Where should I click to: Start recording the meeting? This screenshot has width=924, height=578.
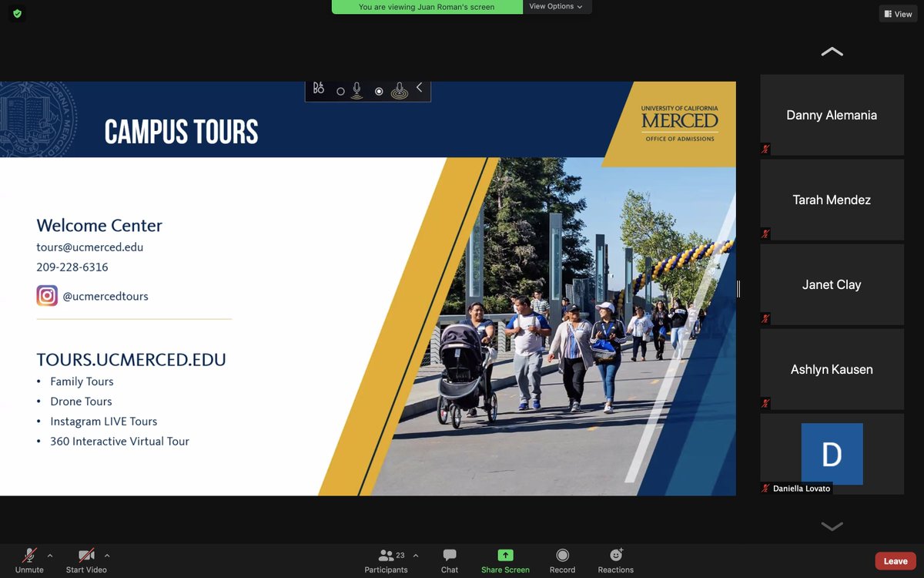[562, 560]
